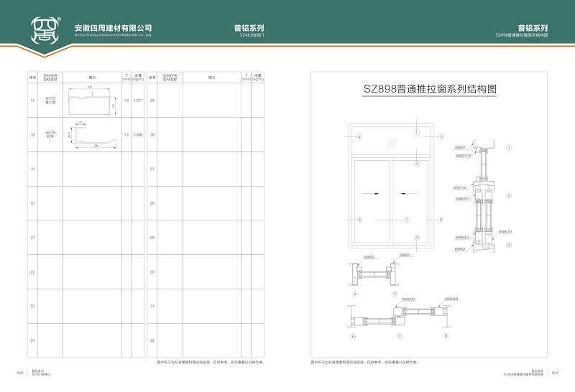Click the profile 46107 cross-section drawing
The height and width of the screenshot is (392, 575).
click(90, 101)
